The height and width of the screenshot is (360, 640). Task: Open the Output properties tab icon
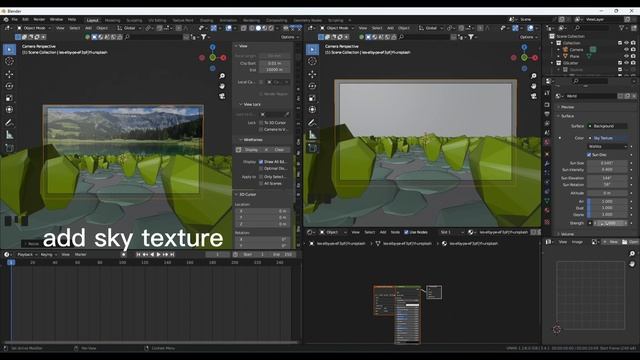[x=547, y=114]
